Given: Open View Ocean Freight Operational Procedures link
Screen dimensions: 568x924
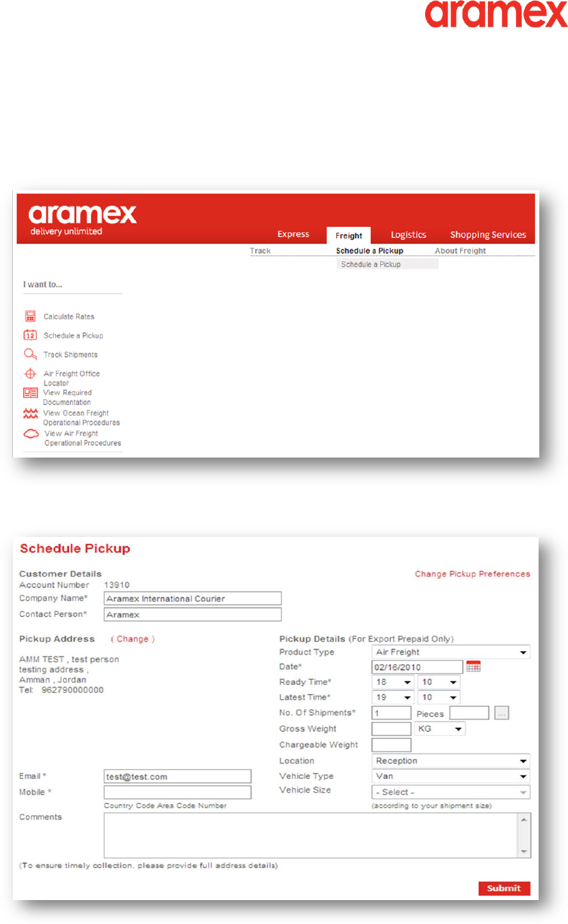Looking at the screenshot, I should (x=81, y=418).
